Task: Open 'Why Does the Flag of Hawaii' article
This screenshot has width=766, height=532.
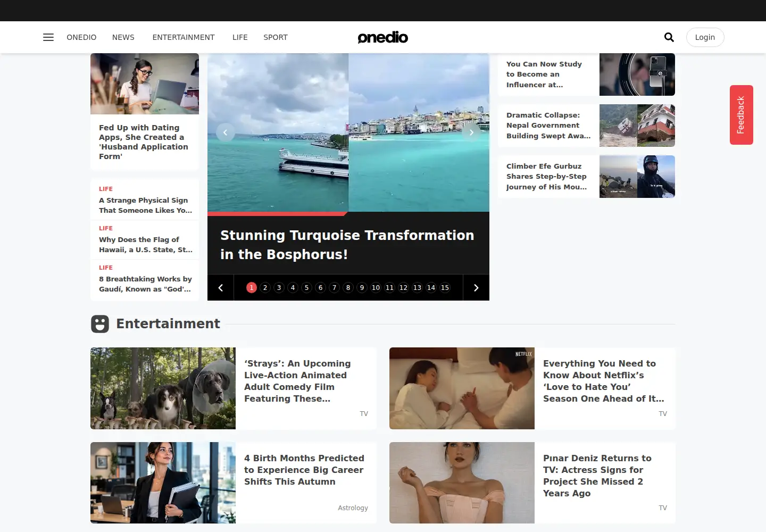Action: tap(146, 245)
